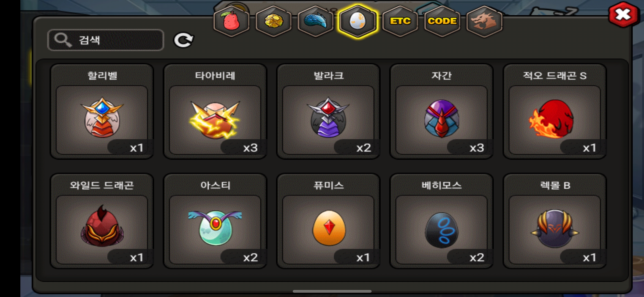Select the 할리벨 egg
This screenshot has width=644, height=297.
[102, 111]
